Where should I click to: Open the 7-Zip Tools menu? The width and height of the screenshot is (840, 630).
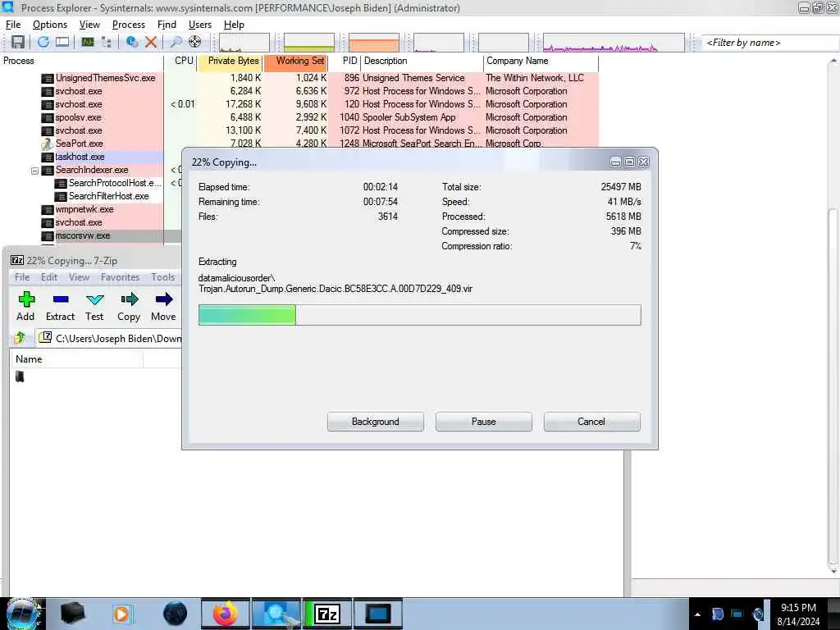pos(163,277)
